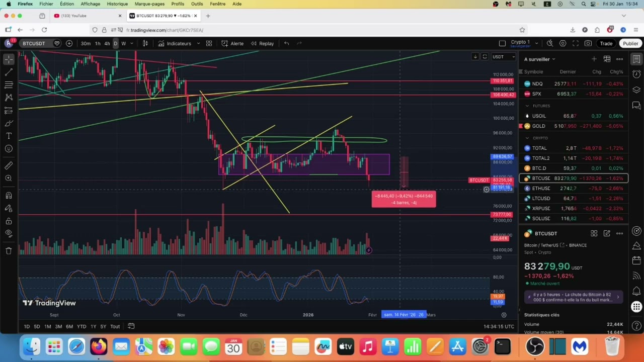Select the brush drawing tool

[9, 123]
